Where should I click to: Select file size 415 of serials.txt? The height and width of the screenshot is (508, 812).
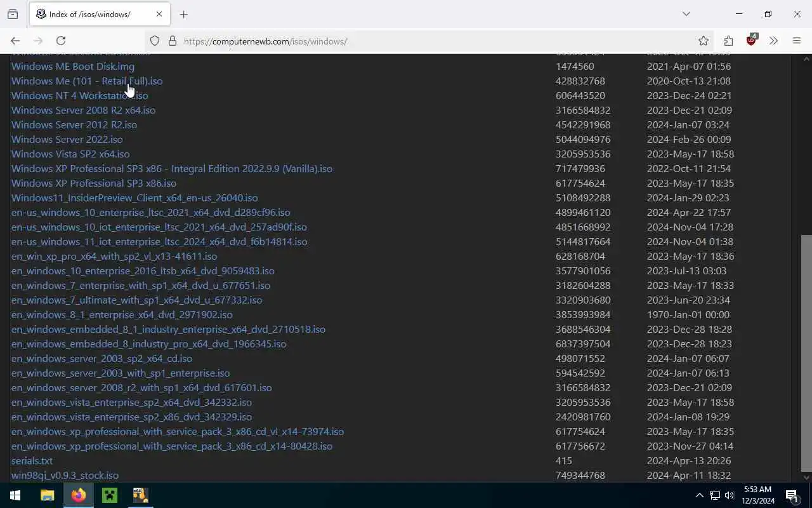pos(564,460)
